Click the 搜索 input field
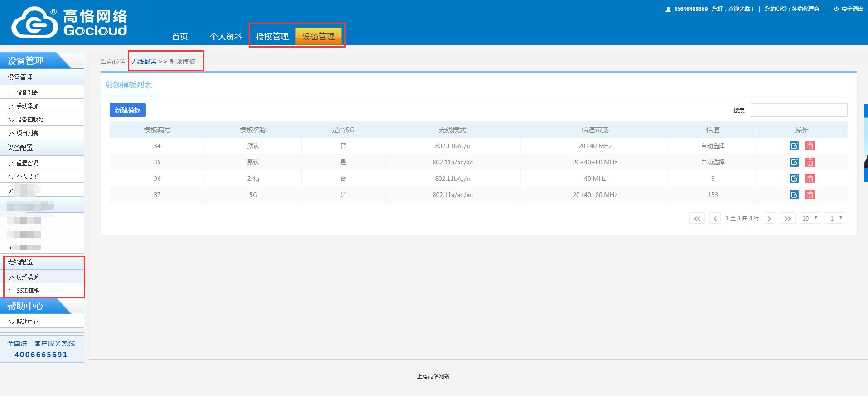 799,110
